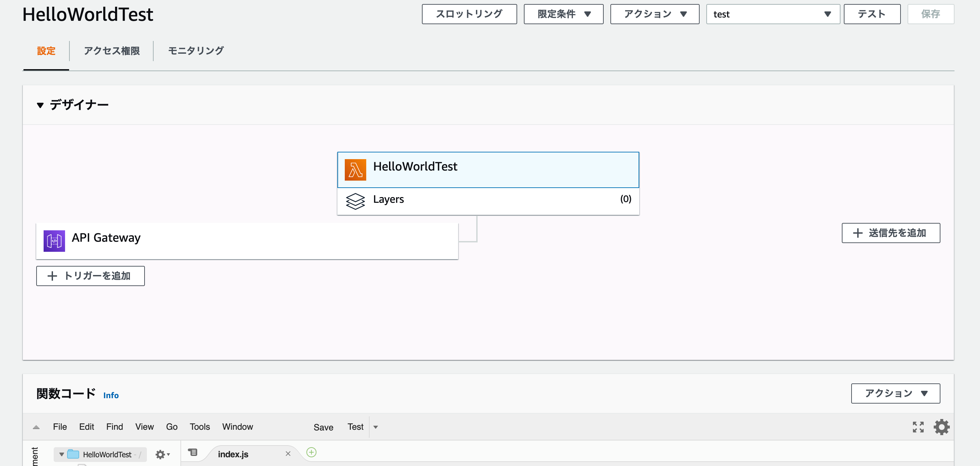Click the tab list icon beside index.js
This screenshot has width=980, height=466.
point(193,452)
